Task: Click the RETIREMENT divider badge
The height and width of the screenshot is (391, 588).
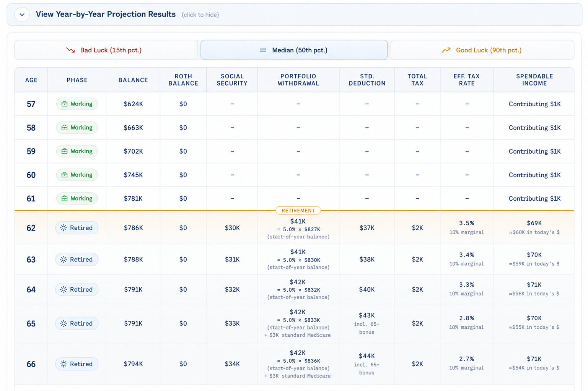Action: pos(298,211)
